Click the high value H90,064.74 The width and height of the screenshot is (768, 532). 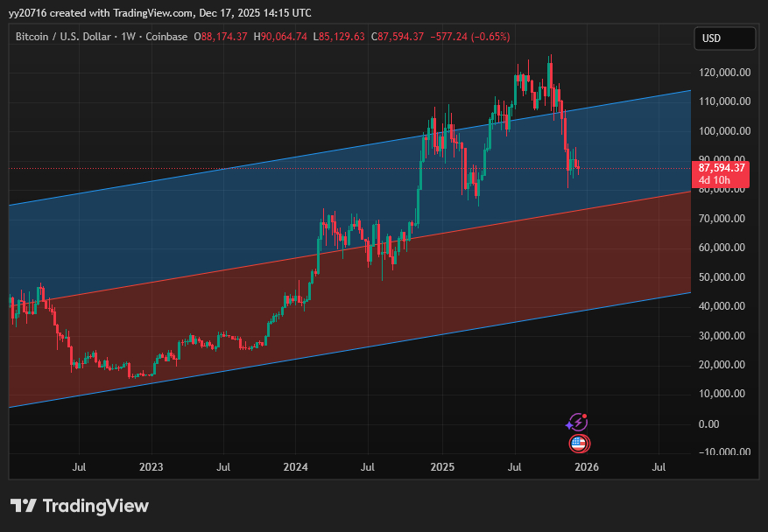280,37
